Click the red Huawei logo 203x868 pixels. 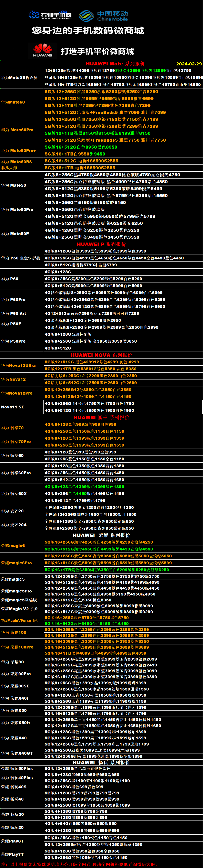point(42,50)
